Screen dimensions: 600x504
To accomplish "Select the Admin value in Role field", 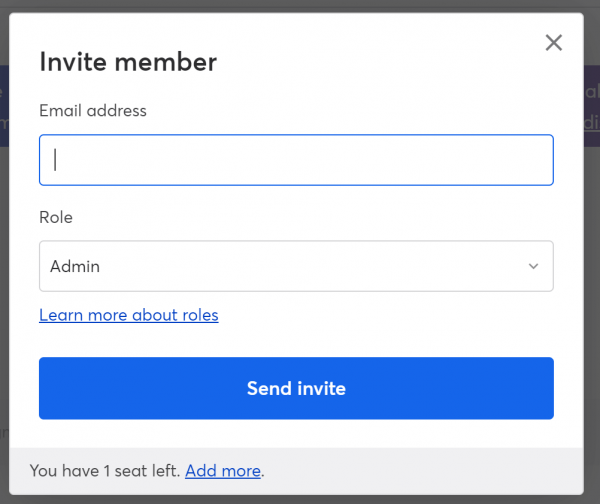I will [x=75, y=266].
